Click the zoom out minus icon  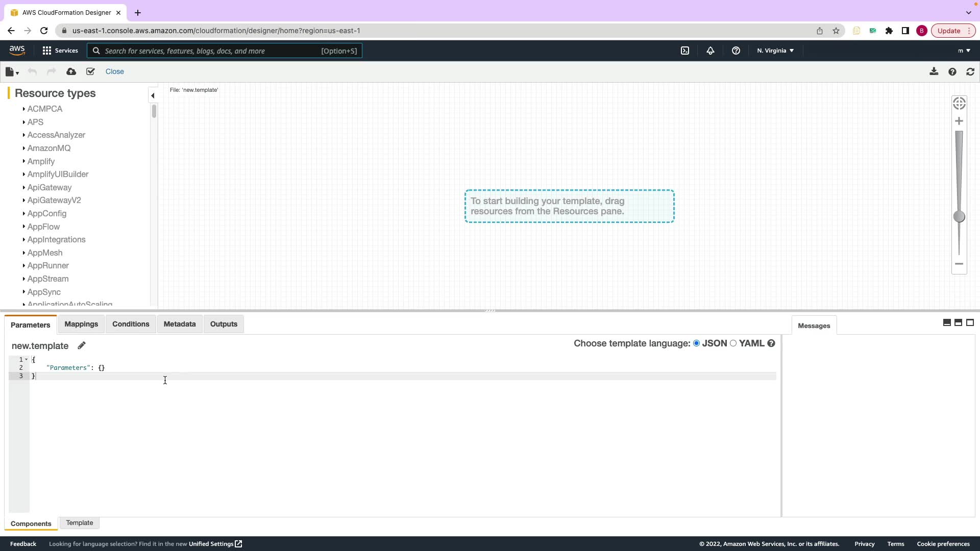tap(959, 264)
